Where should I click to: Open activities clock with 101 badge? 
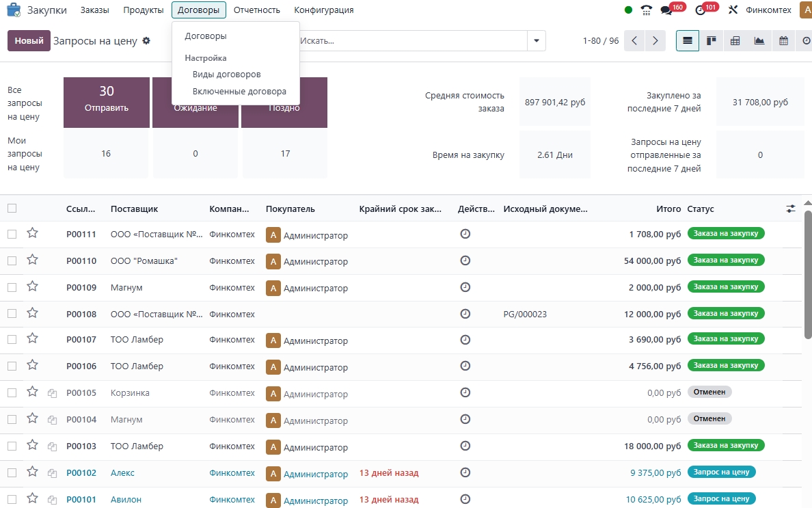point(700,10)
